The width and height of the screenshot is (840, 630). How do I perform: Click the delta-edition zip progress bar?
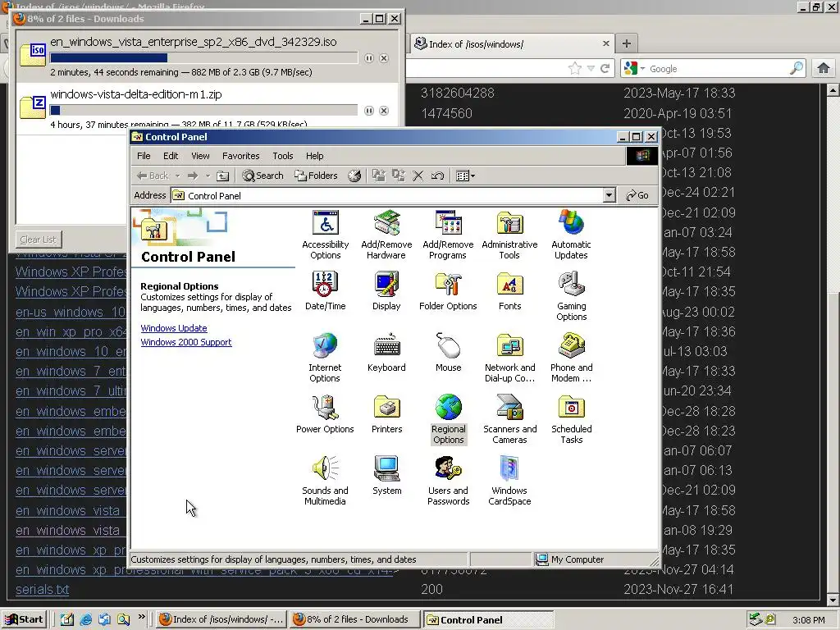[x=203, y=111]
